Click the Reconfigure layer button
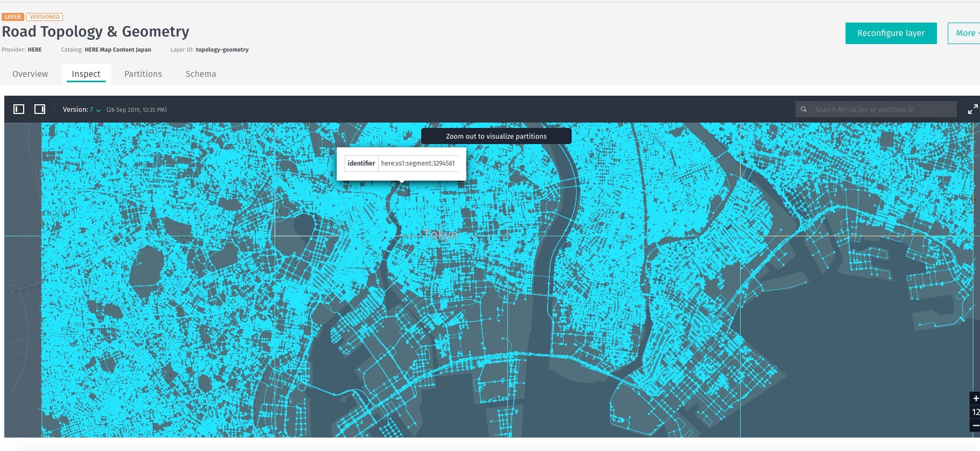This screenshot has width=980, height=451. point(891,33)
